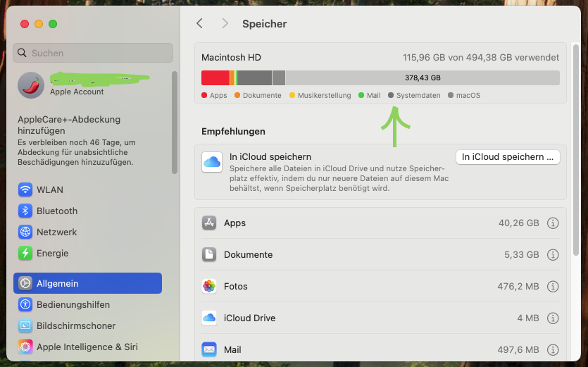
Task: Open the Bluetooth icon in sidebar
Action: [x=25, y=211]
